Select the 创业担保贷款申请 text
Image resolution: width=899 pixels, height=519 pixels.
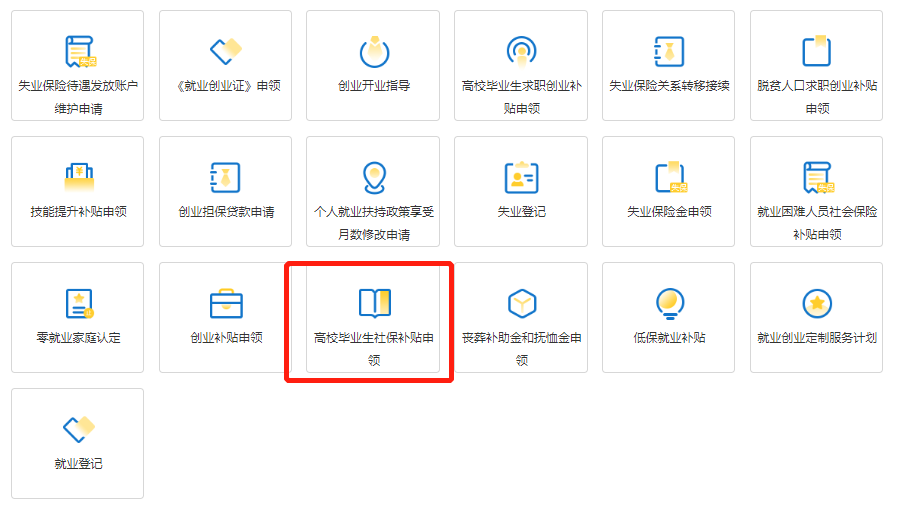tap(226, 212)
